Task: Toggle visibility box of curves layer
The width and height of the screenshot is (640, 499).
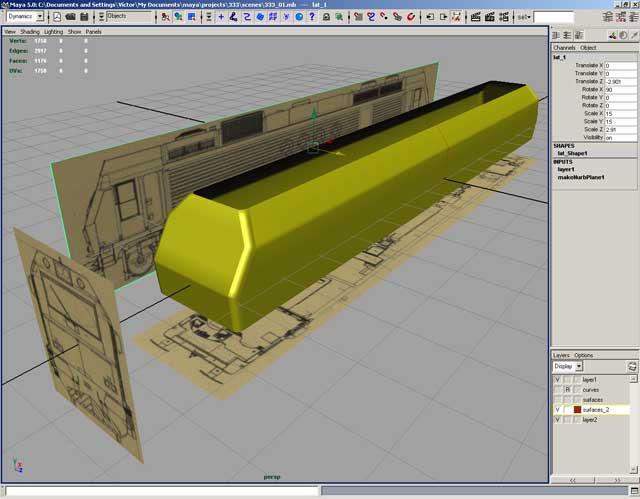Action: coord(557,390)
